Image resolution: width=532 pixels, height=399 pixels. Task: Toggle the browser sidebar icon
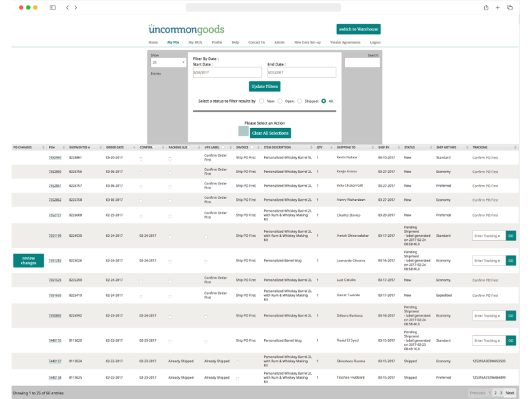tap(53, 8)
